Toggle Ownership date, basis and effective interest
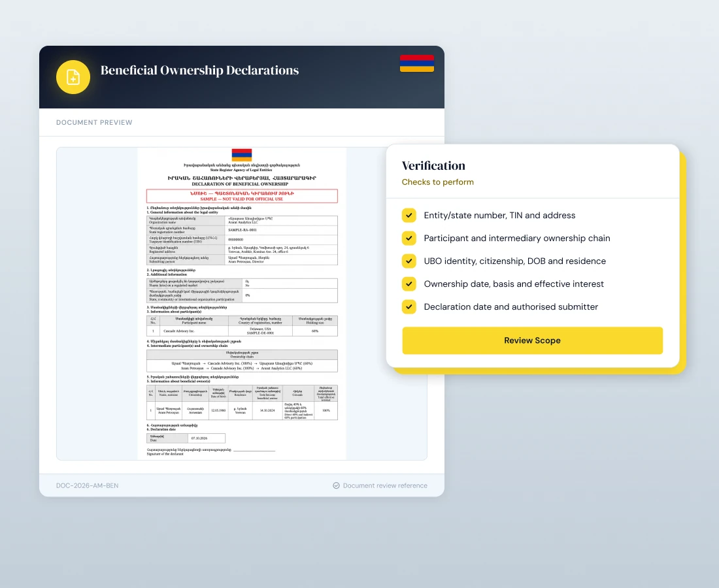Image resolution: width=719 pixels, height=588 pixels. [409, 284]
